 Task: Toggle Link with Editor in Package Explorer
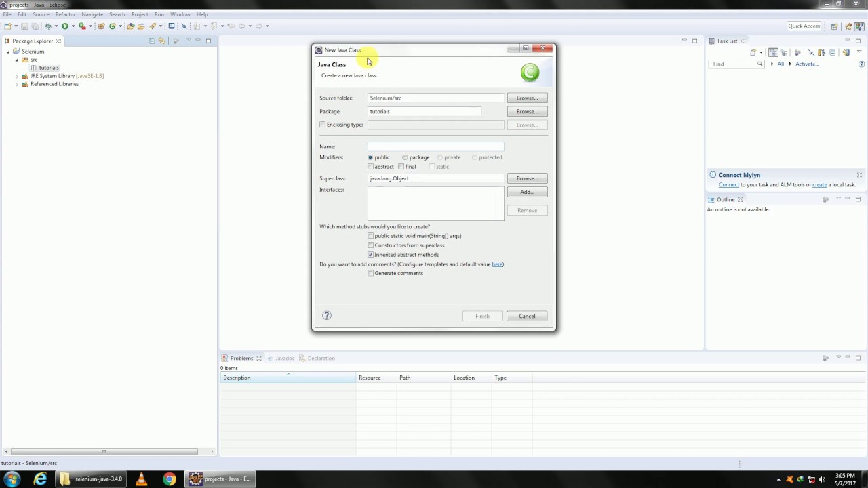click(161, 41)
